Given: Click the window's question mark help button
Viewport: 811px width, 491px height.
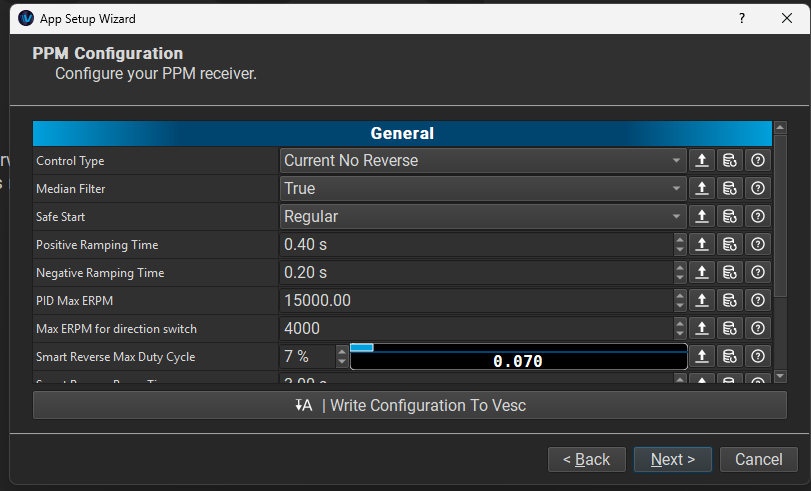Looking at the screenshot, I should click(x=741, y=18).
